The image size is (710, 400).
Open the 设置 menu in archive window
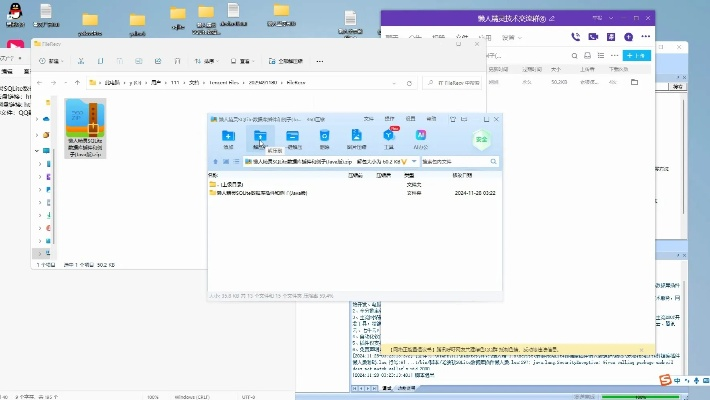(410, 119)
